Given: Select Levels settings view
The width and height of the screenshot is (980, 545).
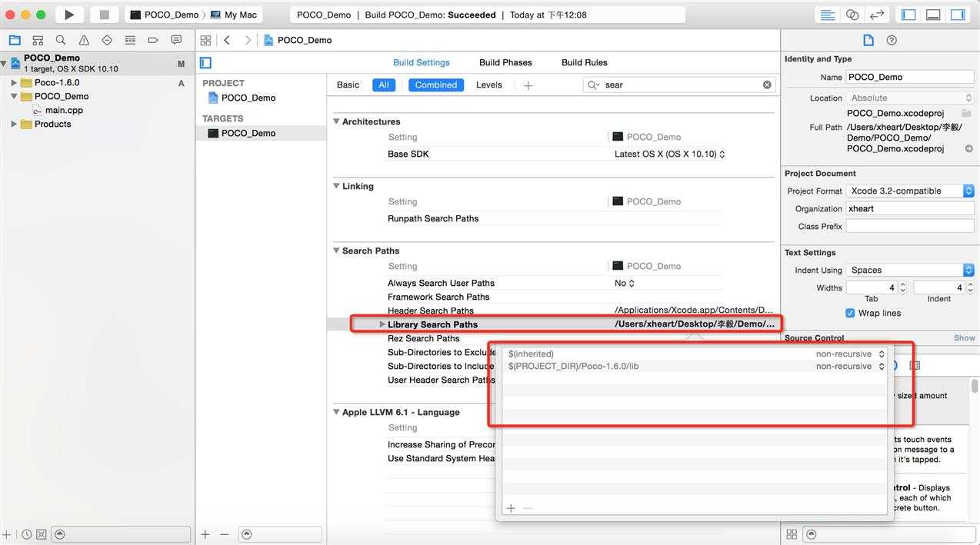Looking at the screenshot, I should [x=489, y=85].
